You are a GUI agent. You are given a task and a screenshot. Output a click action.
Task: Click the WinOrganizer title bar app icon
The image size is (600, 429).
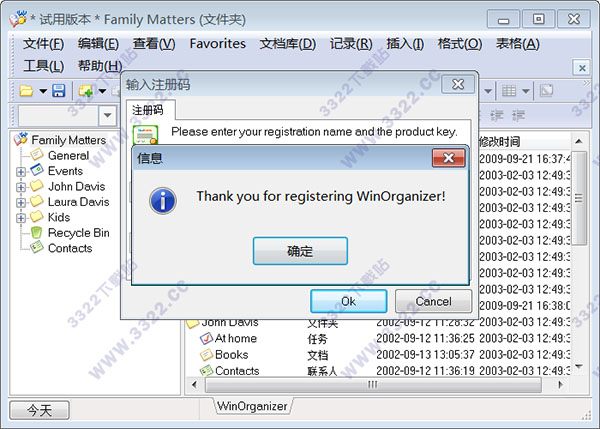tap(18, 18)
